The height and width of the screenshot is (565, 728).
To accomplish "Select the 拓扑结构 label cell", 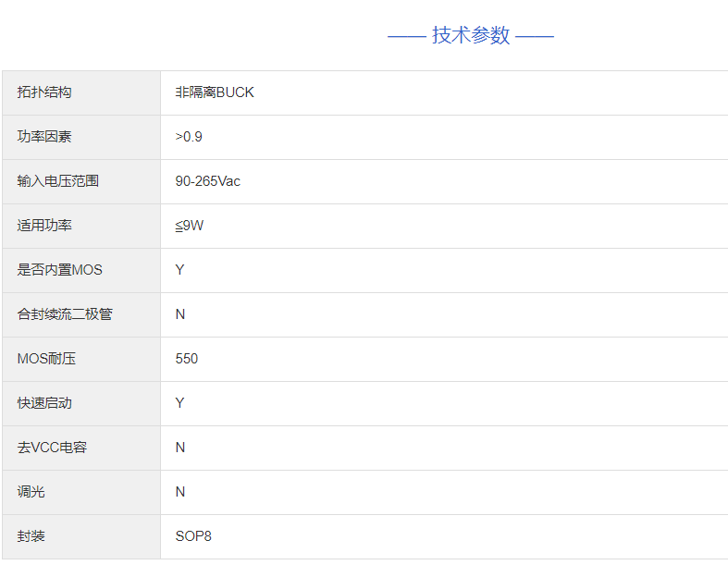I will point(44,92).
